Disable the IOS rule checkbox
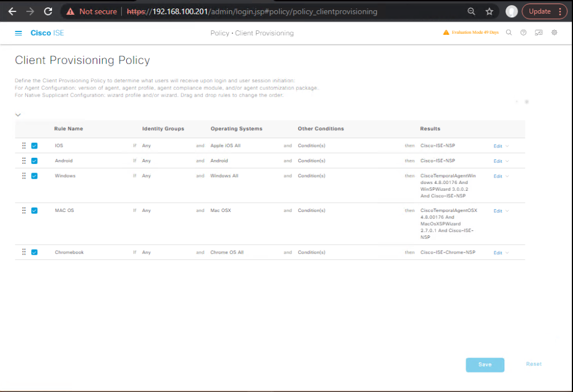Screen dimensions: 573x392 (x=34, y=146)
